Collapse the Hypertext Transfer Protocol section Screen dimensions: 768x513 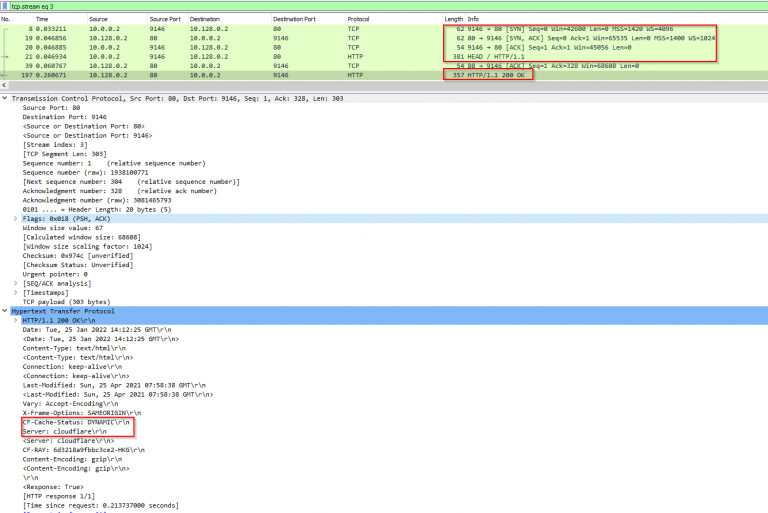tap(4, 311)
